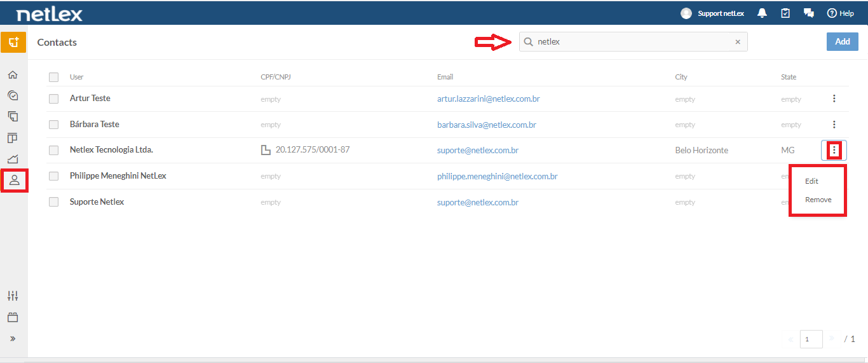Open contact Suporte Netlex
The width and height of the screenshot is (868, 363).
click(x=97, y=202)
